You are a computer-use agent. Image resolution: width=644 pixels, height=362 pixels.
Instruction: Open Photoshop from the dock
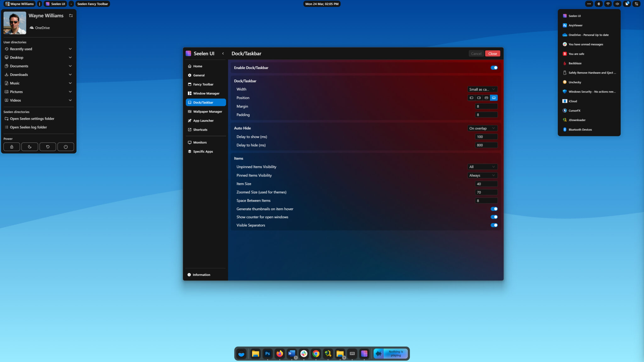click(267, 354)
